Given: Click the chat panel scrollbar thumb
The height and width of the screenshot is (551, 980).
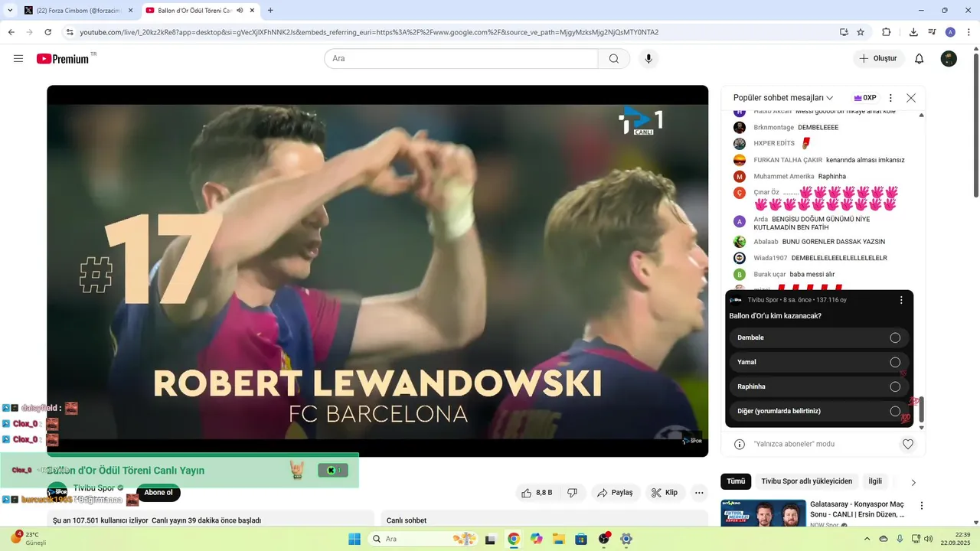Looking at the screenshot, I should click(x=921, y=410).
